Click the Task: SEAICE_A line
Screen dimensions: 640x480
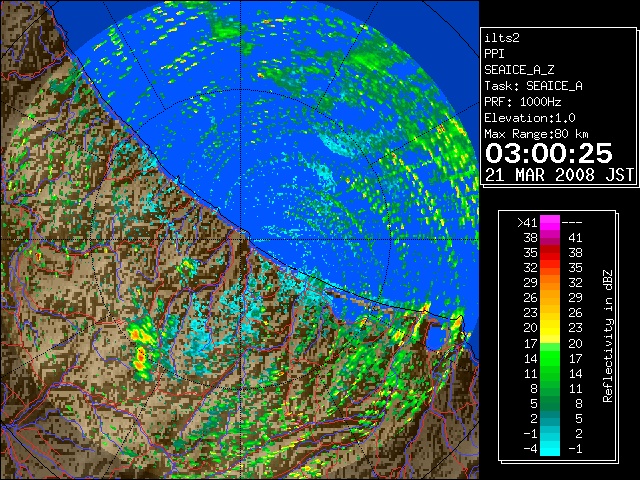coord(533,86)
